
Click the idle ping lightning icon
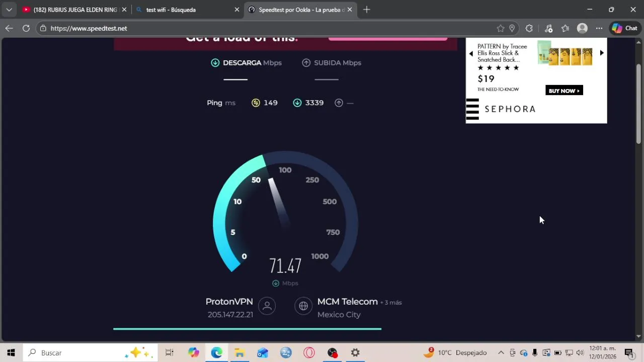[256, 103]
